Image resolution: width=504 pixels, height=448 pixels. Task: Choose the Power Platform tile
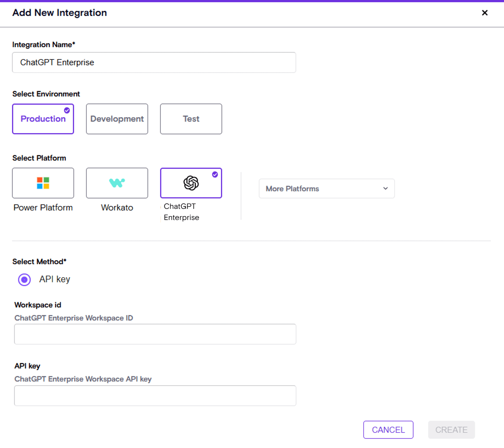(x=43, y=183)
